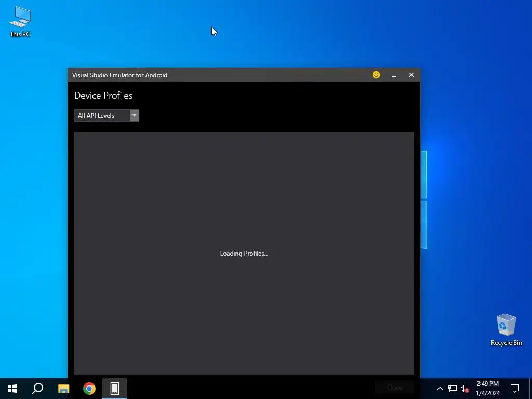The height and width of the screenshot is (399, 532).
Task: Launch Google Chrome from the taskbar
Action: click(89, 389)
